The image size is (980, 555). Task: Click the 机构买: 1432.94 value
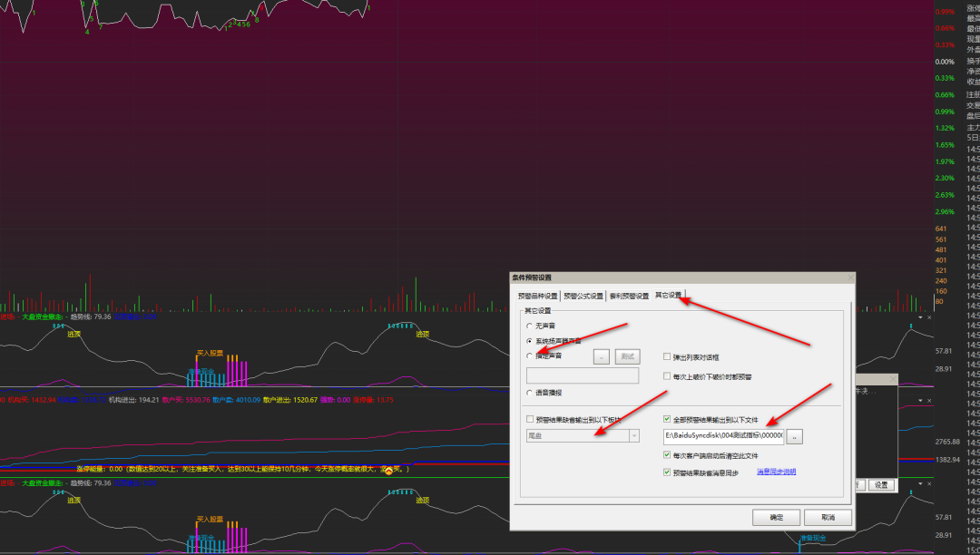click(31, 400)
